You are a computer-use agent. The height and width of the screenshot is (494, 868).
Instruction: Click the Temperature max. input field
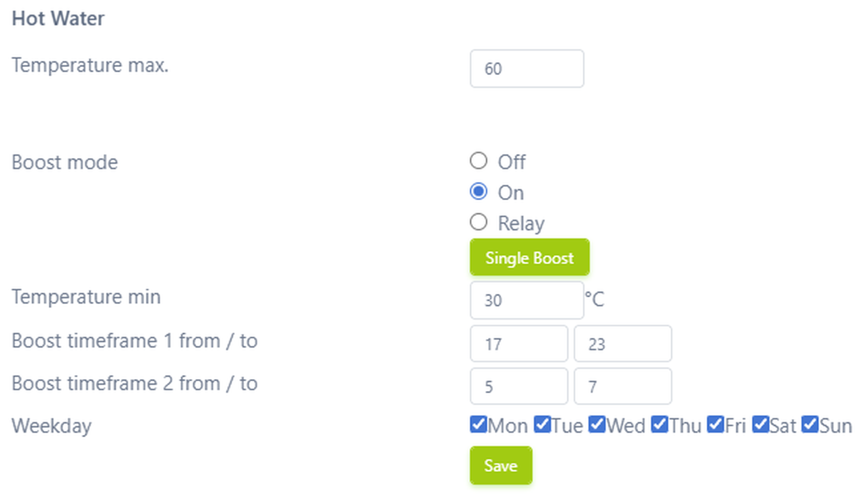pos(526,69)
